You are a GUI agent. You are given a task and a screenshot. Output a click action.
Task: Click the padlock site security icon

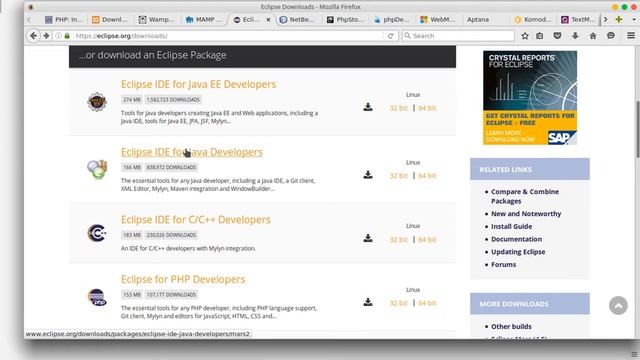[x=67, y=36]
